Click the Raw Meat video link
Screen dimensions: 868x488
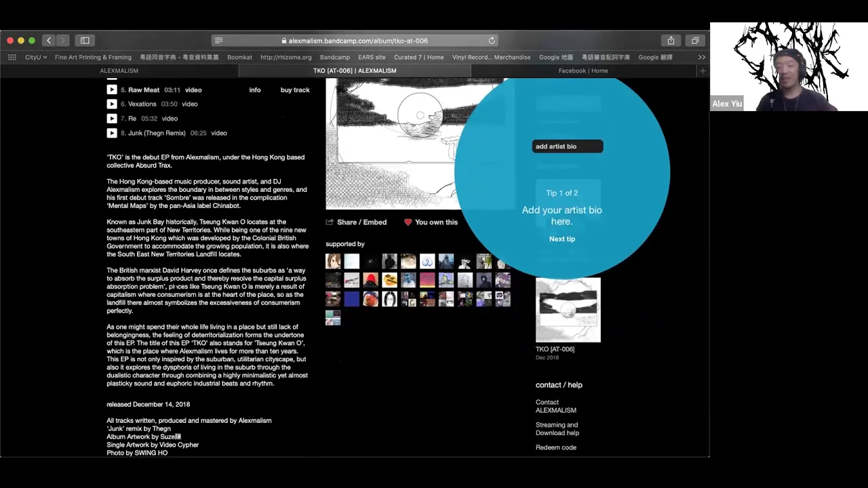point(193,90)
